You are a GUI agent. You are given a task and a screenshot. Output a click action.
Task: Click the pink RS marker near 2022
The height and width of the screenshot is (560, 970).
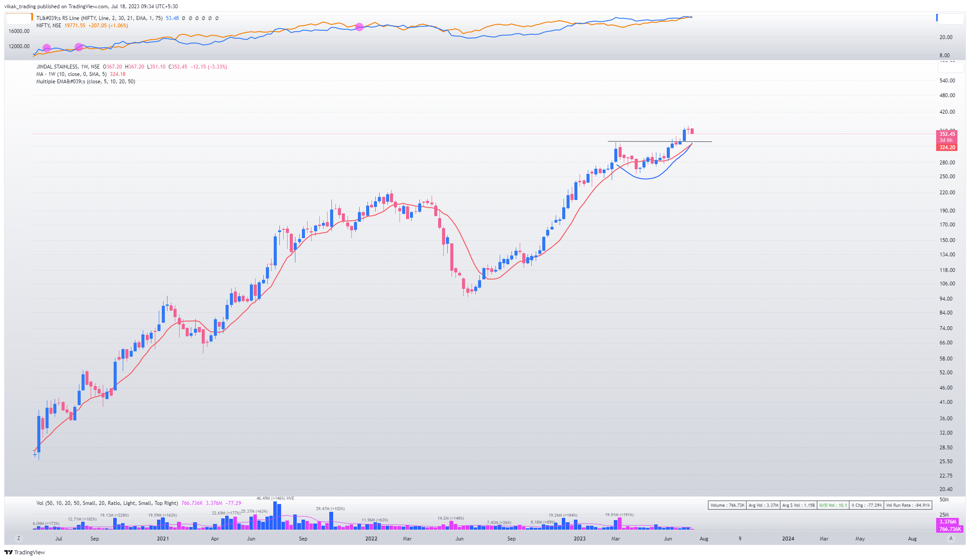click(x=359, y=27)
